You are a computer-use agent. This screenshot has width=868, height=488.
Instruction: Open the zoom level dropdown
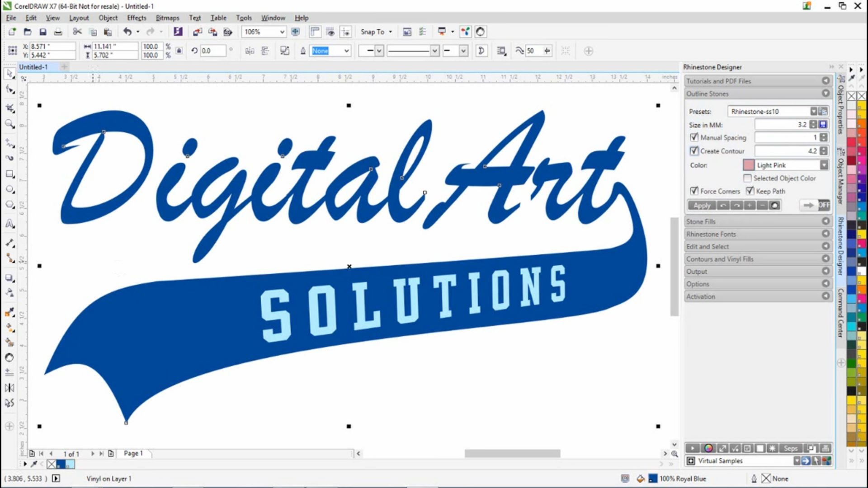tap(282, 32)
